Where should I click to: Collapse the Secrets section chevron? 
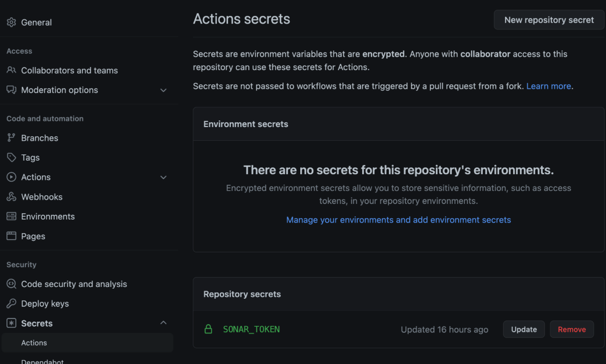(x=163, y=323)
